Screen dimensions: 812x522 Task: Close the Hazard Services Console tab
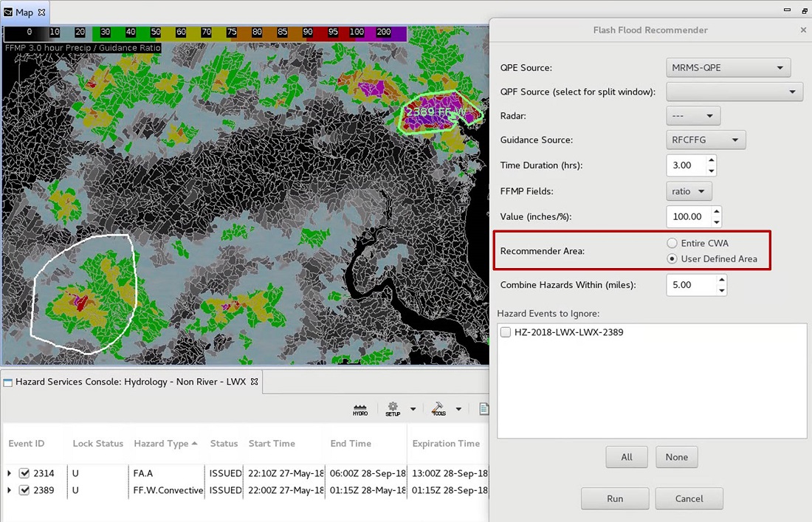pos(254,382)
